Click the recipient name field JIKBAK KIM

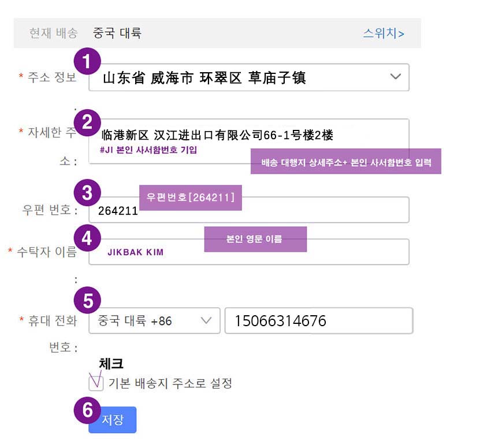click(249, 252)
